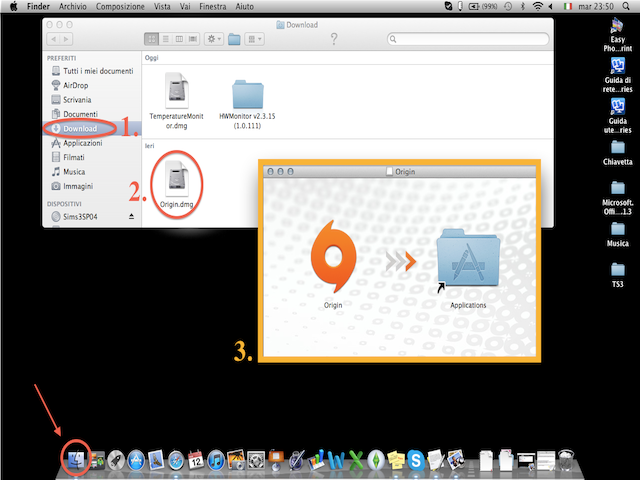
Task: Select the Origin.dmg file
Action: (177, 184)
